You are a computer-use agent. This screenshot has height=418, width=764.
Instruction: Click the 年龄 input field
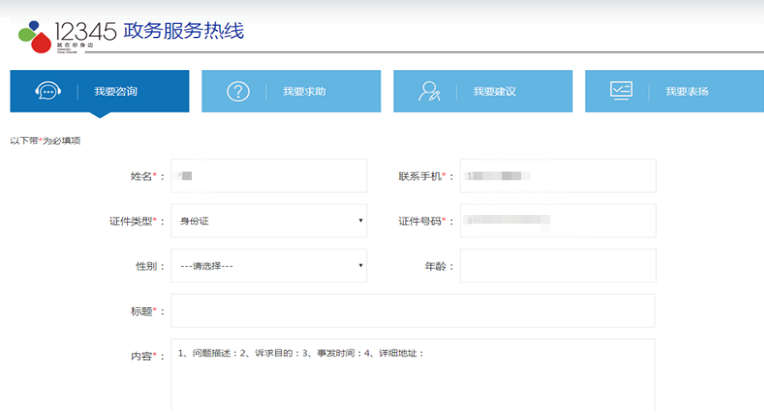pyautogui.click(x=558, y=266)
